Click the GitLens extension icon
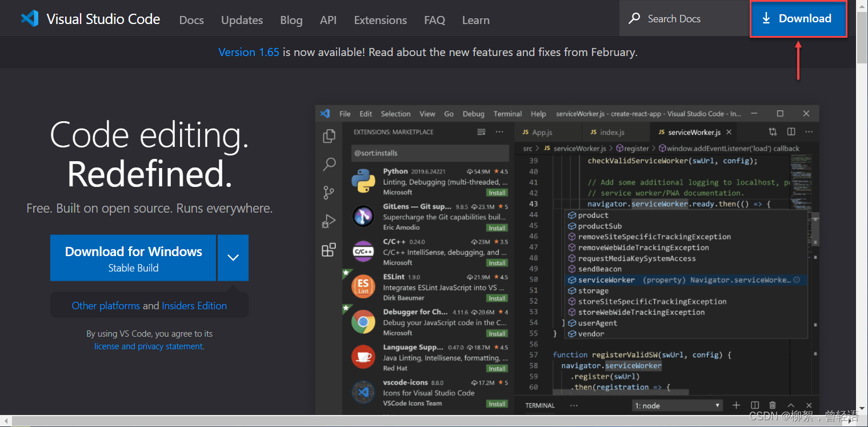868x427 pixels. (363, 216)
